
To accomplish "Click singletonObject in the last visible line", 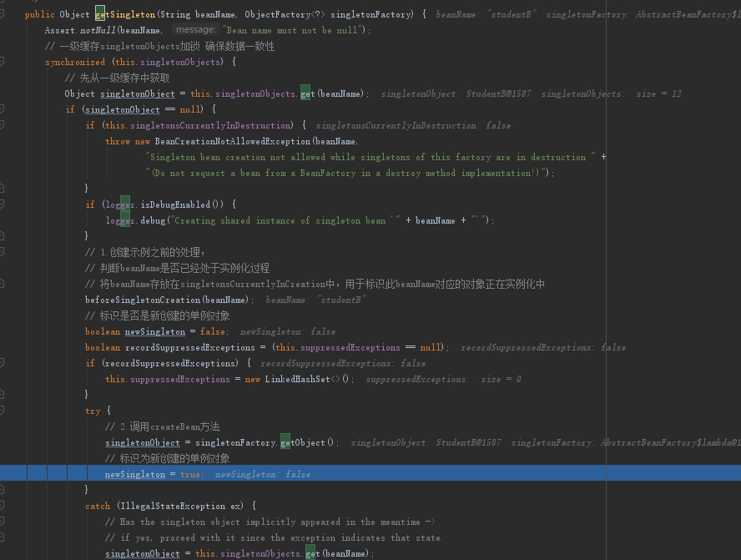I will click(x=142, y=553).
